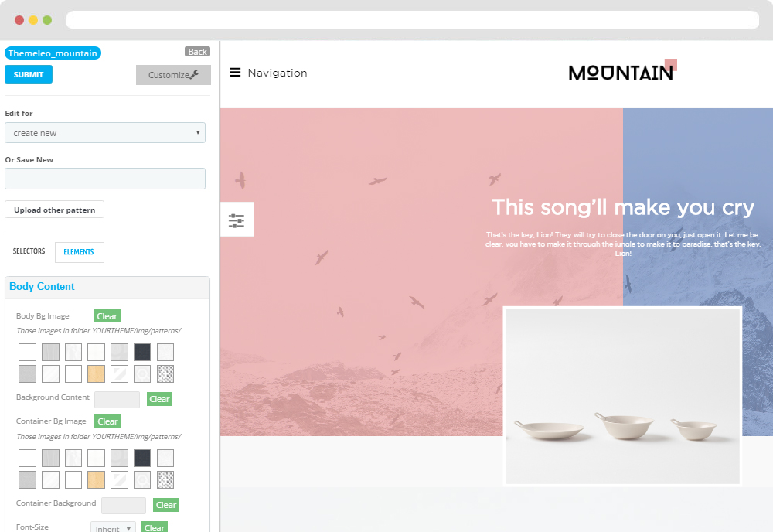Clear the Body Bg Image setting
This screenshot has width=773, height=532.
tap(107, 316)
